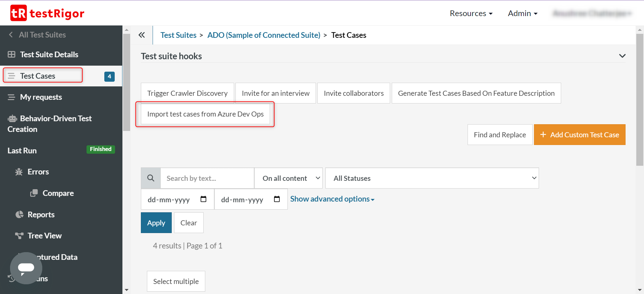Click the search magnifier icon
The height and width of the screenshot is (294, 644).
click(x=151, y=178)
